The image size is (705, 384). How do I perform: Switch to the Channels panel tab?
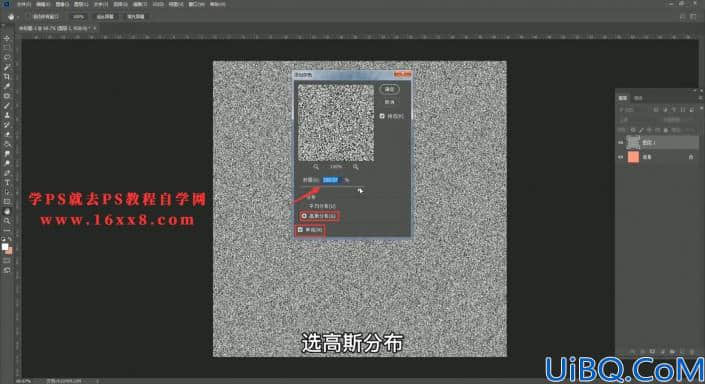pyautogui.click(x=638, y=98)
